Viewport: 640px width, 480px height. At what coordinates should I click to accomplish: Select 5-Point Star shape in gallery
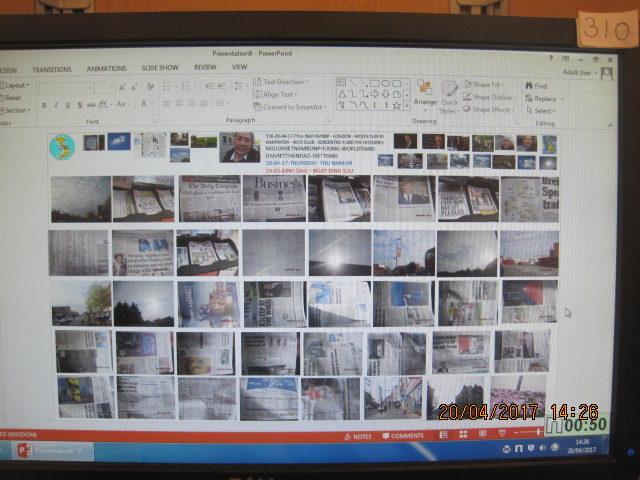click(396, 105)
